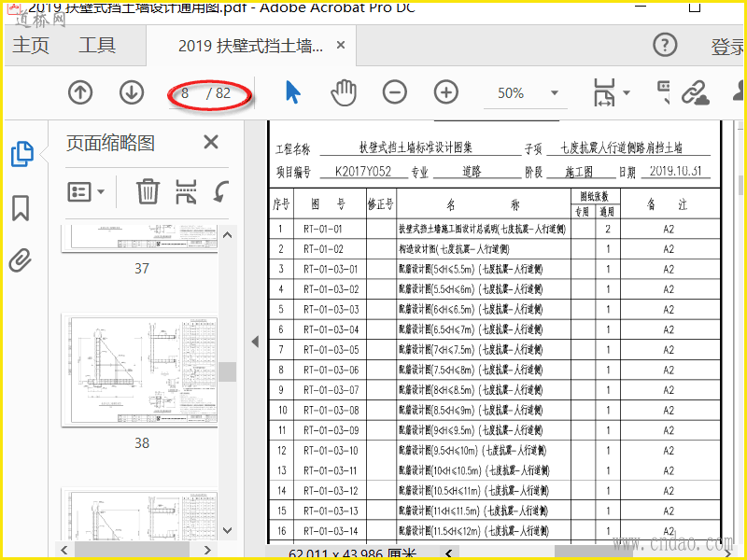Expand the thumbnail options dropdown arrow
This screenshot has height=560, width=747.
pos(101,192)
